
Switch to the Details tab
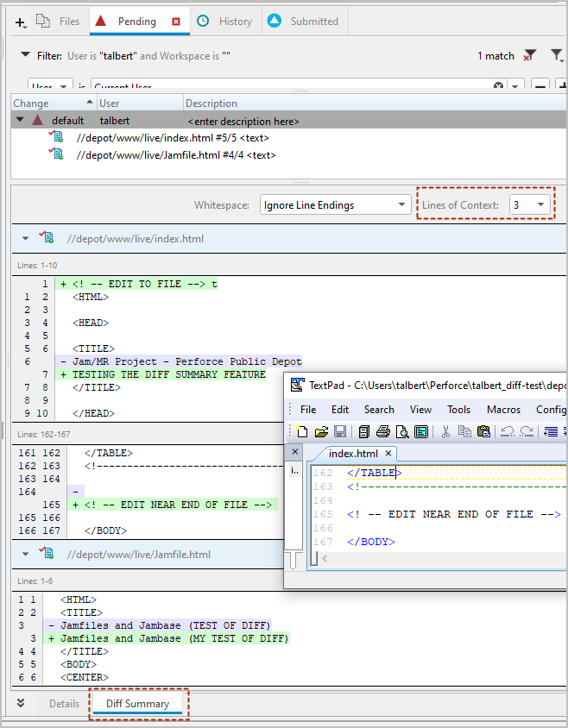[x=64, y=704]
